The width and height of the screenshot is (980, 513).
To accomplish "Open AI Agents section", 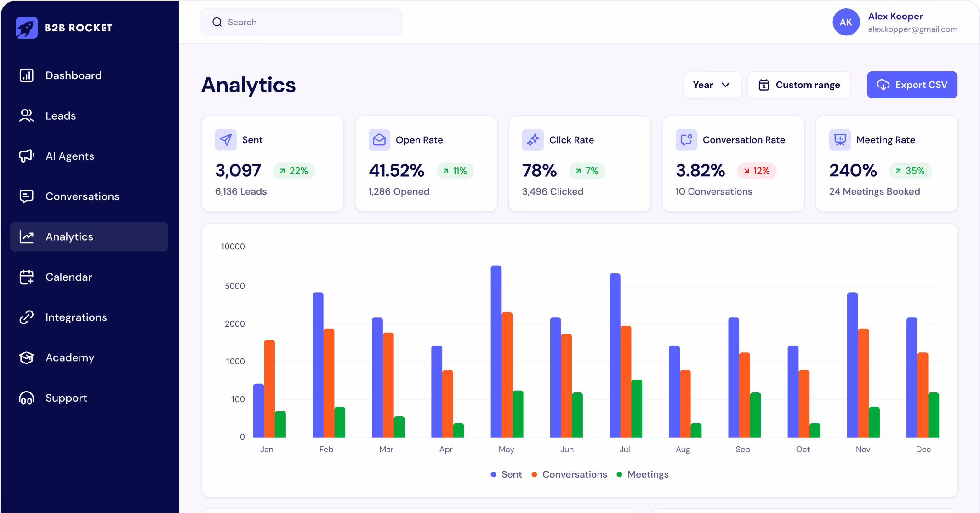I will 89,156.
